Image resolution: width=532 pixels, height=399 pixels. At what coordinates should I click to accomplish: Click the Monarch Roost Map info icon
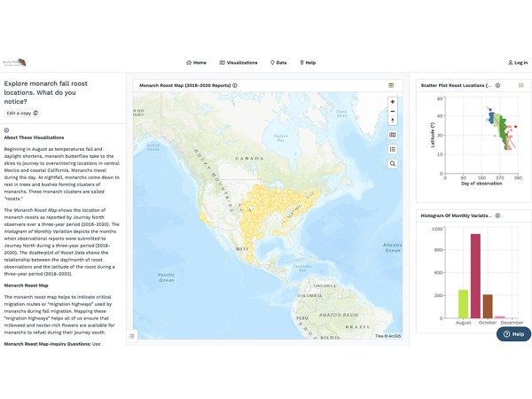coord(235,85)
